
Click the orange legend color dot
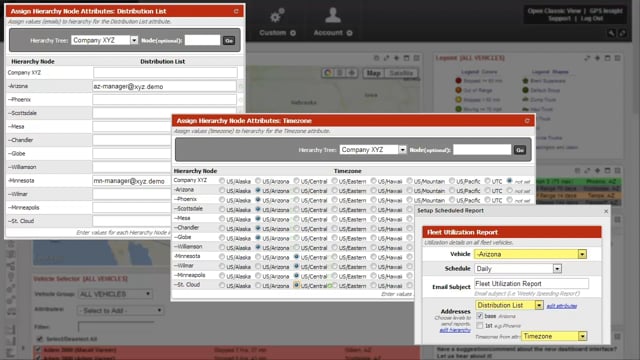pyautogui.click(x=458, y=90)
